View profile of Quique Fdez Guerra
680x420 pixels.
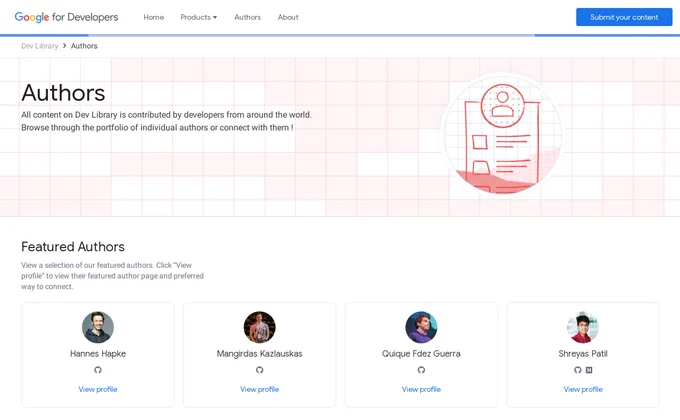[421, 389]
